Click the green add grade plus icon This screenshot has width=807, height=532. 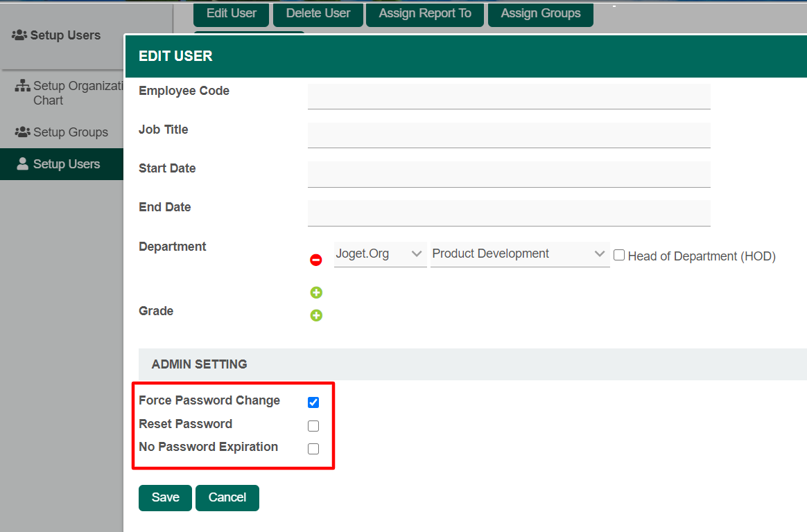[316, 316]
